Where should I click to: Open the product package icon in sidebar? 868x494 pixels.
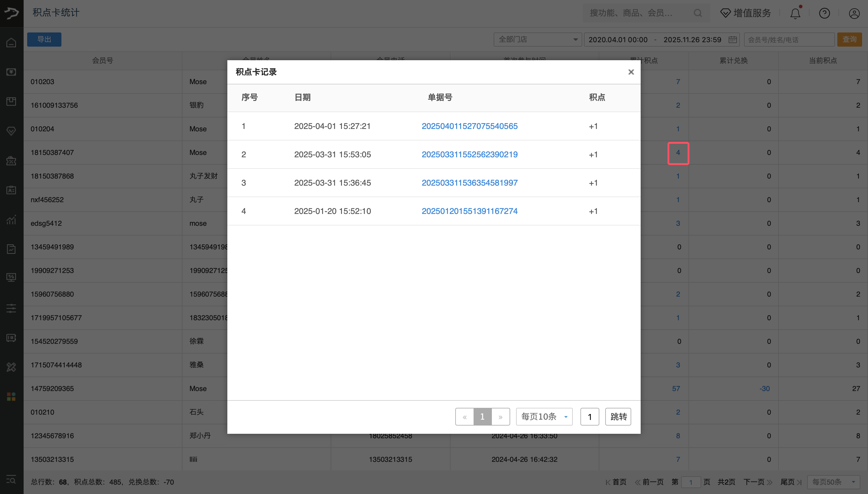point(11,101)
